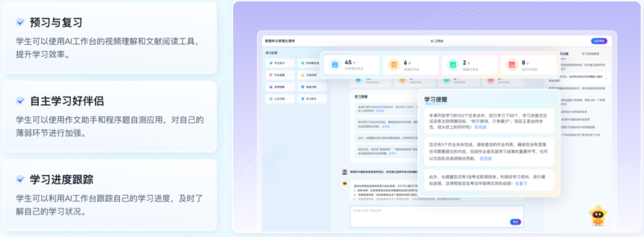Open the 学习助手 study assistant app
Screen dimensions: 644x237
pos(312,99)
